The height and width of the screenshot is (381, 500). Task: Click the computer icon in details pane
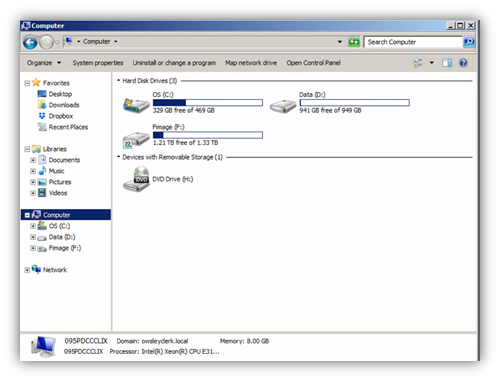[x=43, y=346]
